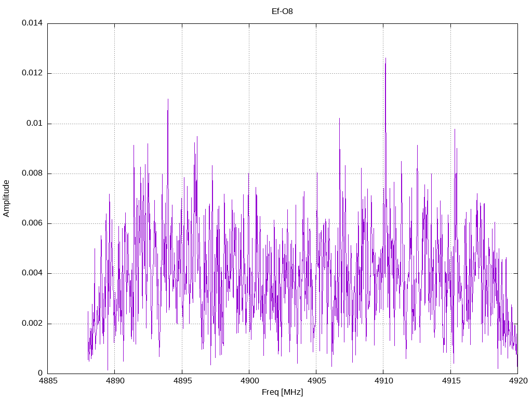Click the Amplitude y-axis label

[6, 198]
